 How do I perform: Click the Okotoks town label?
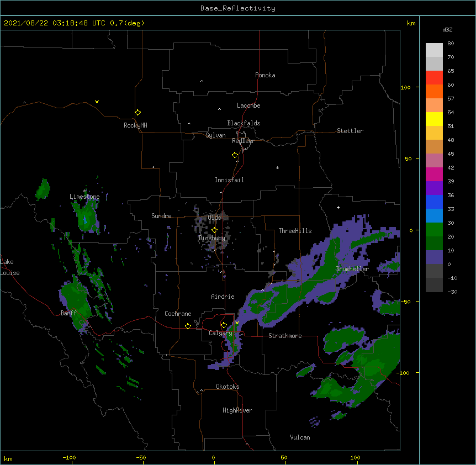[x=228, y=387]
